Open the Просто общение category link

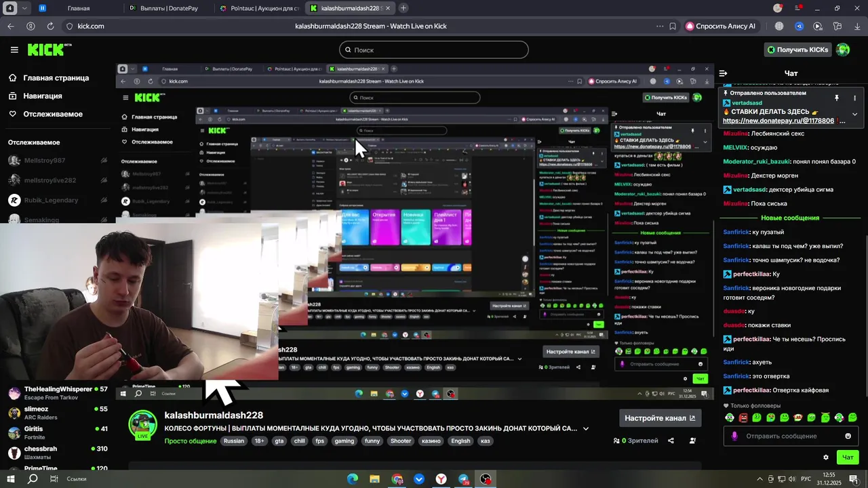point(190,441)
